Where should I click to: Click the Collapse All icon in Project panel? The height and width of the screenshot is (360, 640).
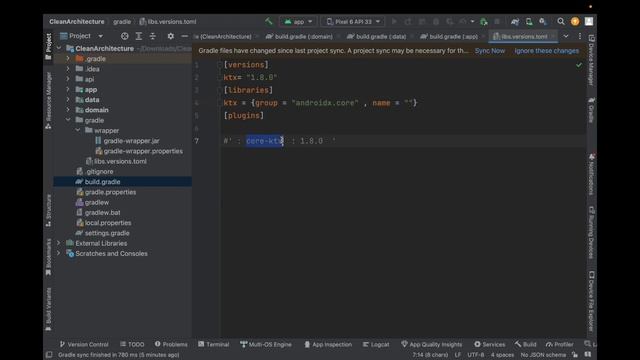click(x=153, y=36)
